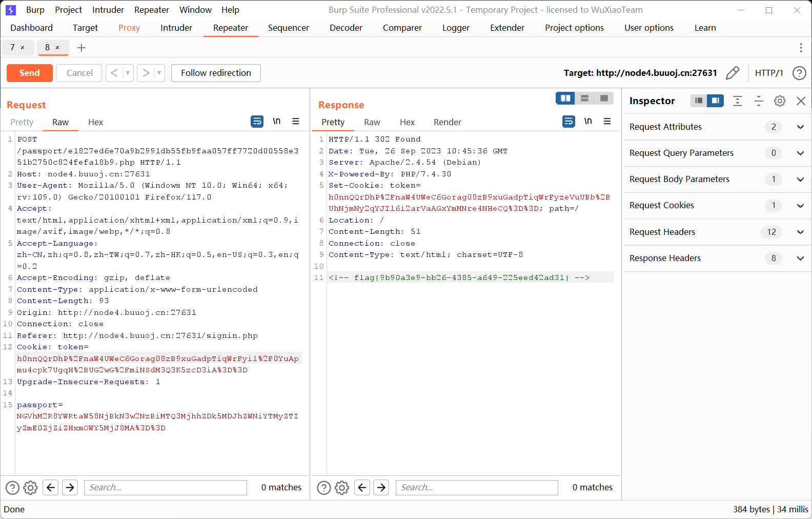Image resolution: width=812 pixels, height=519 pixels.
Task: Focus the response search field
Action: [x=477, y=487]
